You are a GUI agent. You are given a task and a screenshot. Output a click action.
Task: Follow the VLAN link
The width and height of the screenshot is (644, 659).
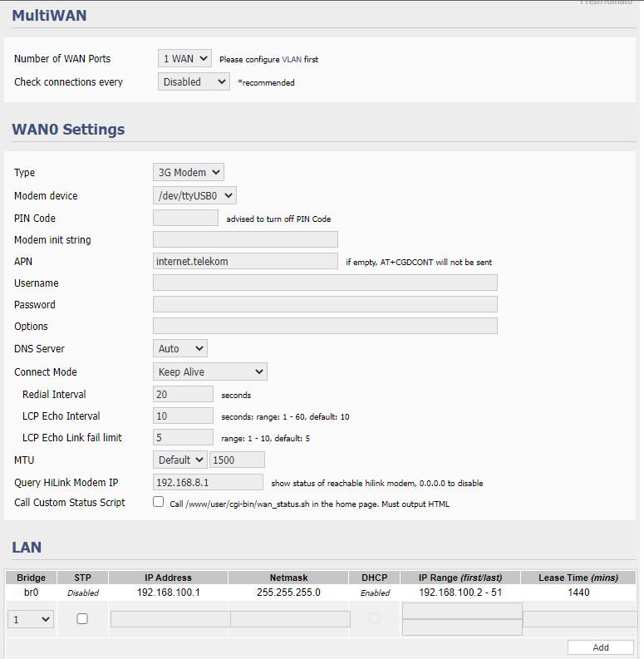[x=292, y=59]
